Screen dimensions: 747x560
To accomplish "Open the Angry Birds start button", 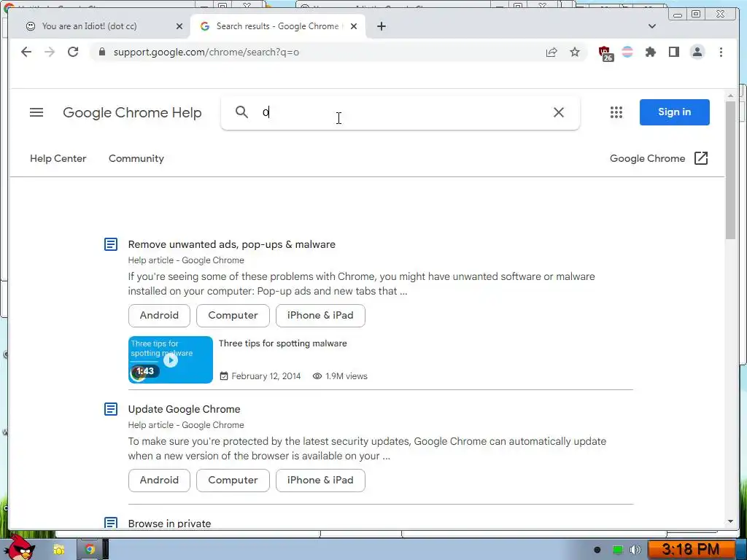I will coord(19,548).
